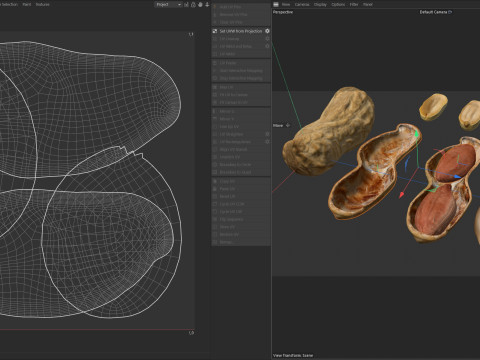Click the Boundary to Circle icon
The image size is (480, 360).
pos(215,165)
